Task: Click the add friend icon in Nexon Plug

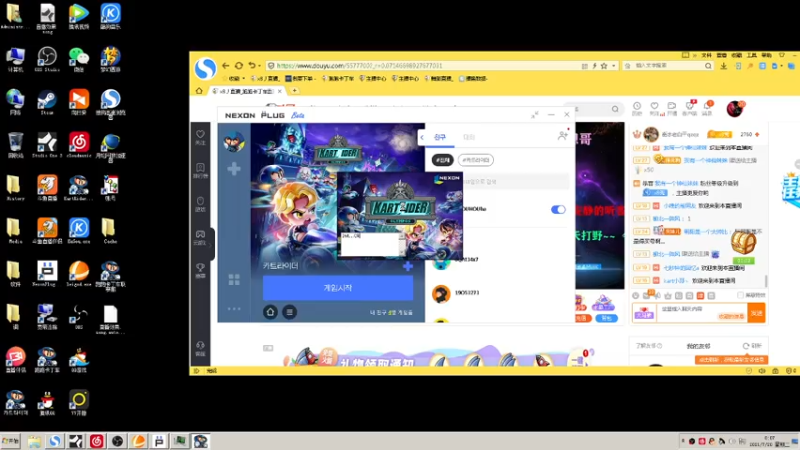Action: tap(562, 136)
